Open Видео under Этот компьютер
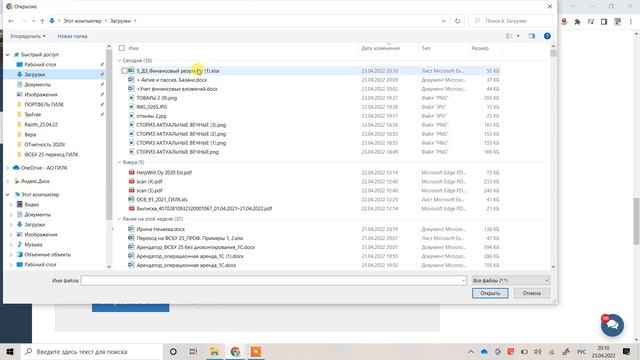The height and width of the screenshot is (360, 640). tap(31, 204)
